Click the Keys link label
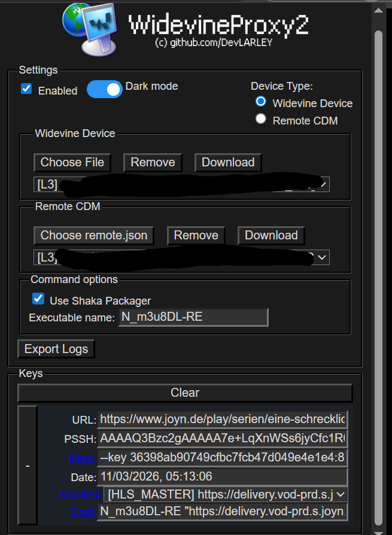Screen dimensions: 392x535 coord(83,458)
